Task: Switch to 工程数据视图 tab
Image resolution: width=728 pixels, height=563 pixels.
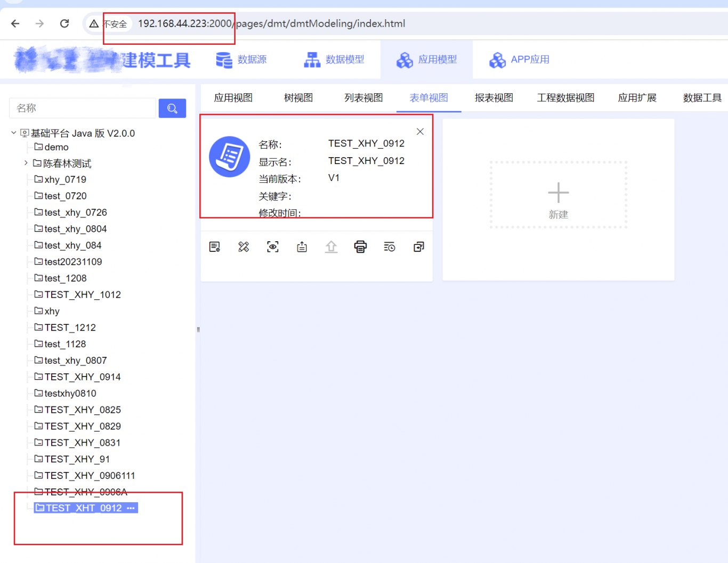Action: coord(565,98)
